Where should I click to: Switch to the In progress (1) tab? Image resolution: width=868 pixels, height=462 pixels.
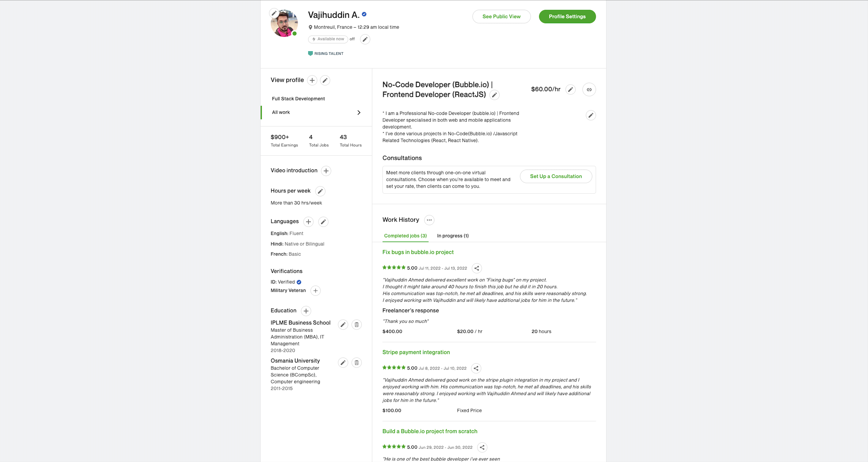pos(452,236)
